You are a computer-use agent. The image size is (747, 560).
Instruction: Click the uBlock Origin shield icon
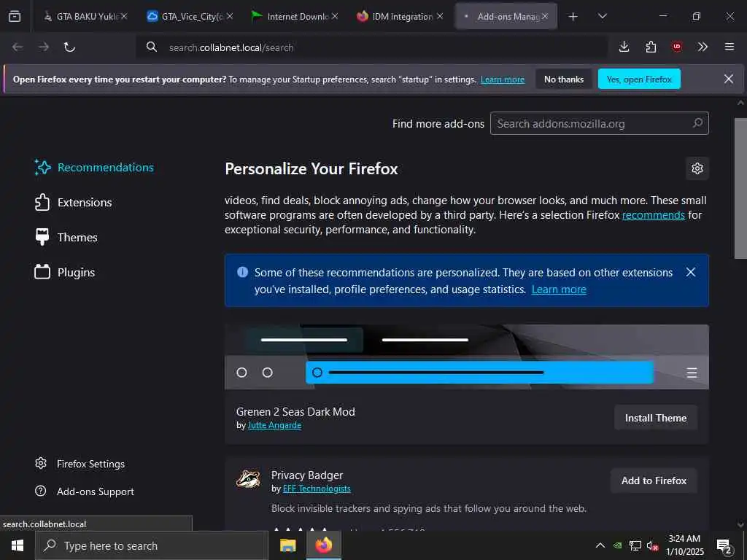coord(676,47)
